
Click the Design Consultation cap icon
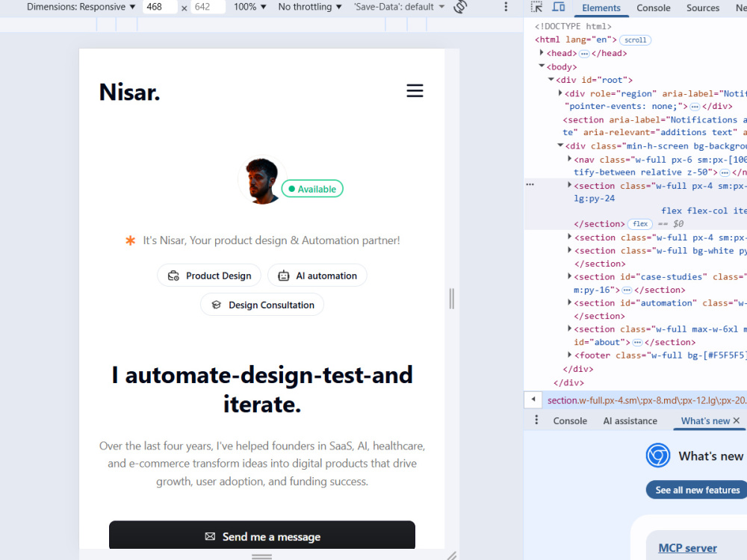pos(217,305)
